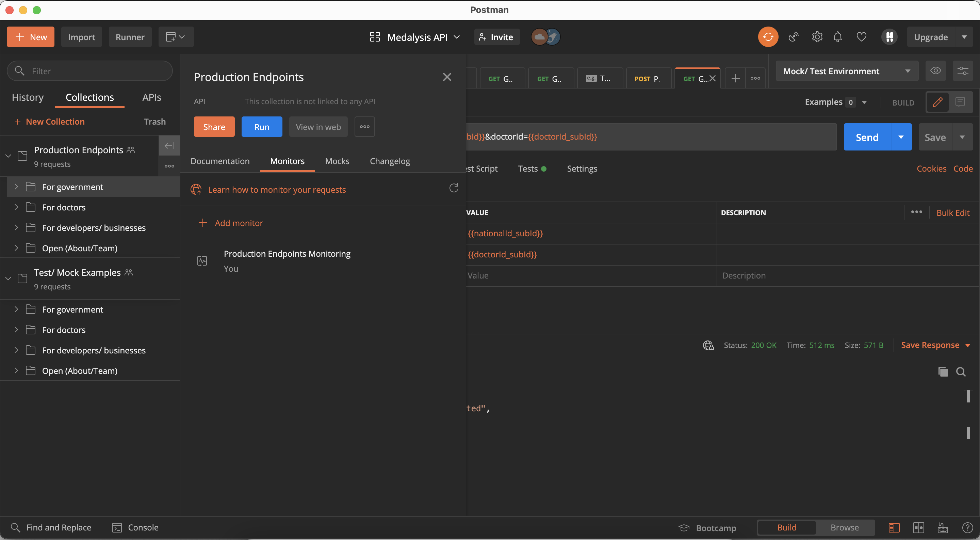This screenshot has height=540, width=980.
Task: Click the Add monitor link
Action: 239,223
